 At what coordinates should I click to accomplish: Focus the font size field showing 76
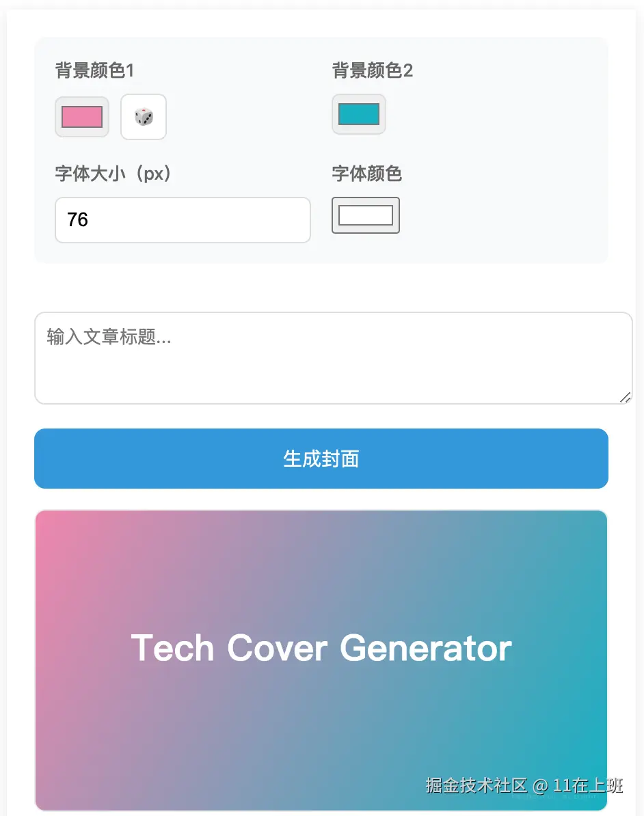[183, 220]
